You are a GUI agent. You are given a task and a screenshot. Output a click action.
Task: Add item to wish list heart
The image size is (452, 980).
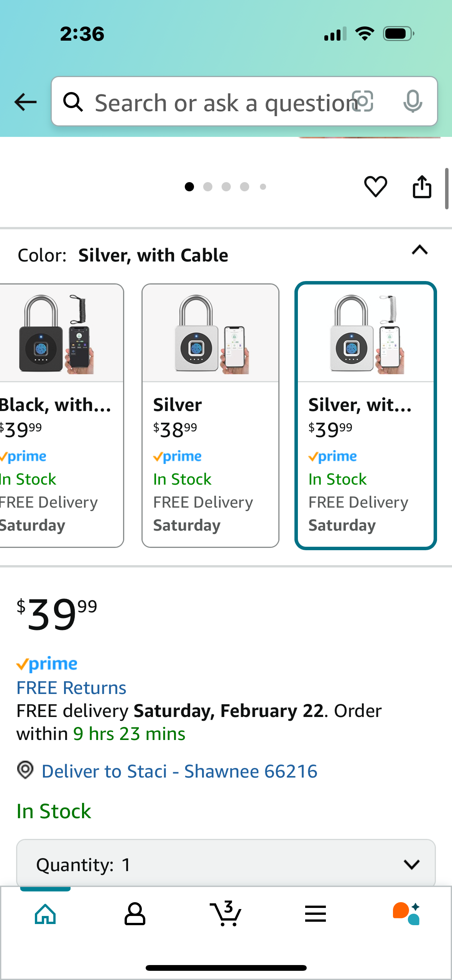[375, 187]
